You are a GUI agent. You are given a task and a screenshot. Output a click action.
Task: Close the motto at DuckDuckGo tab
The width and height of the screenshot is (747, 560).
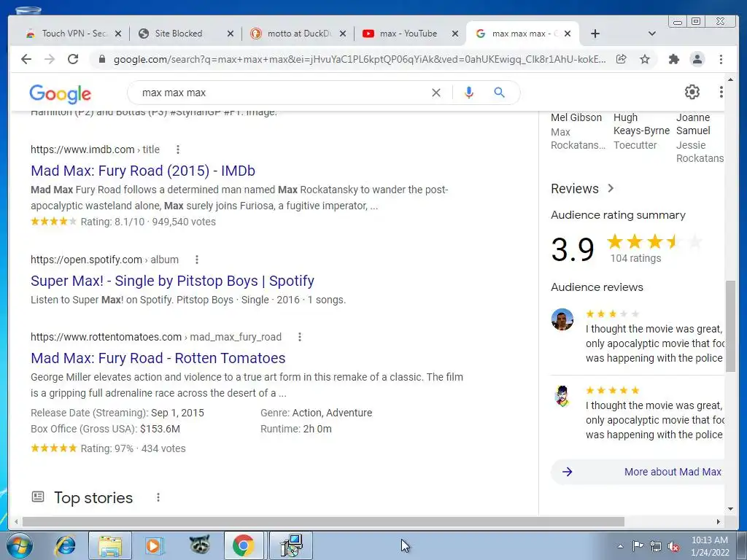coord(343,34)
